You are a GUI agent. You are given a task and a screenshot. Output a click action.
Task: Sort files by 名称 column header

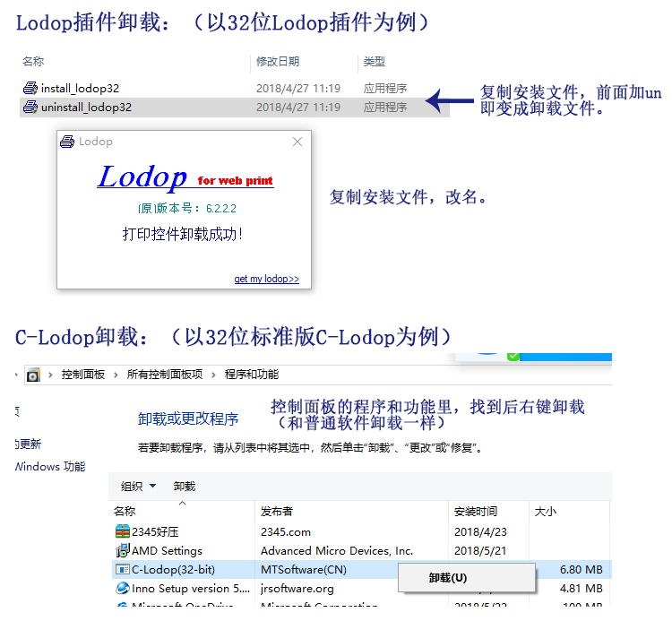tap(33, 61)
